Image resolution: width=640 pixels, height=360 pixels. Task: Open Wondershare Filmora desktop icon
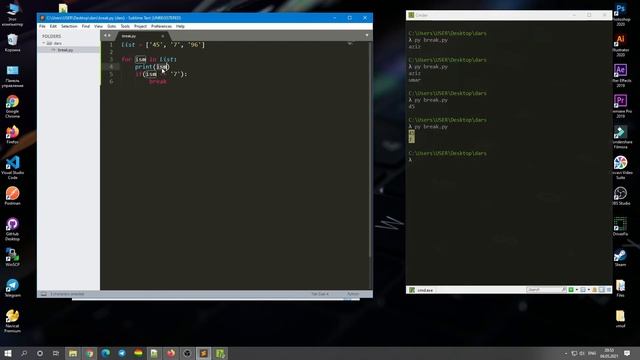click(621, 137)
